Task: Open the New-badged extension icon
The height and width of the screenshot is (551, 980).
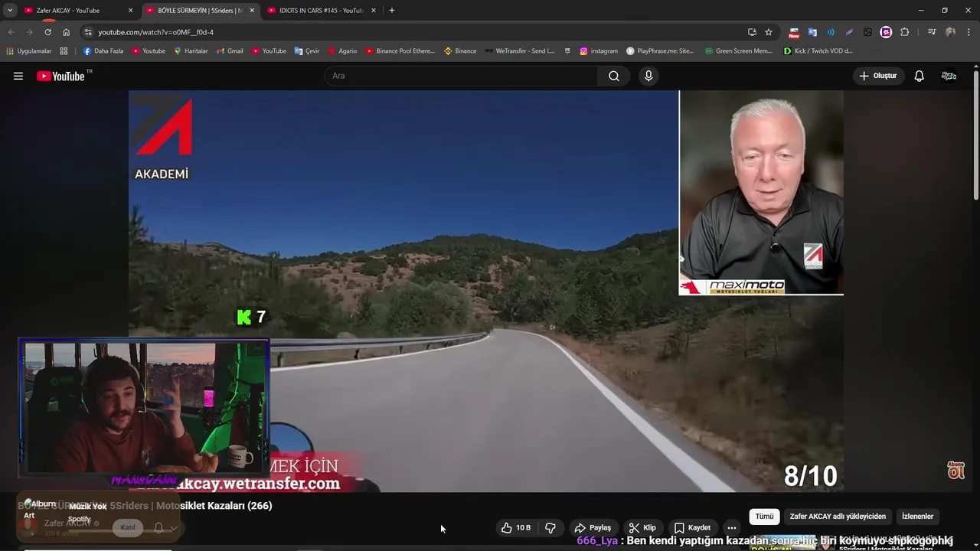Action: (x=794, y=32)
